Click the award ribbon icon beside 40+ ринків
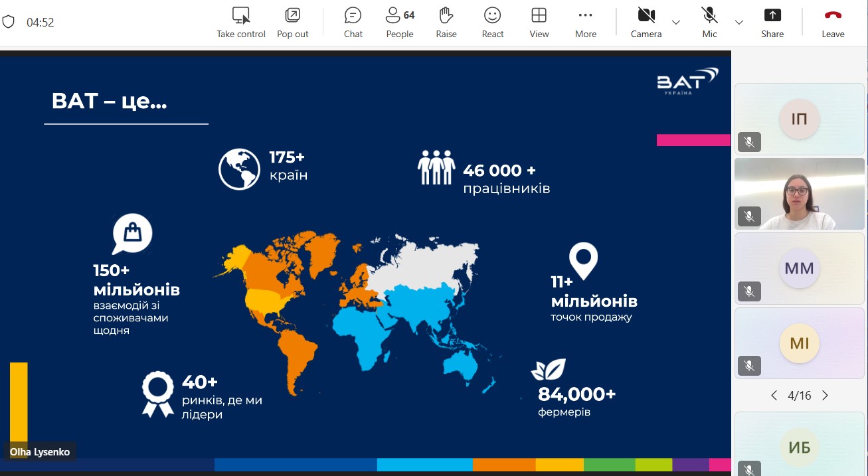 [158, 394]
